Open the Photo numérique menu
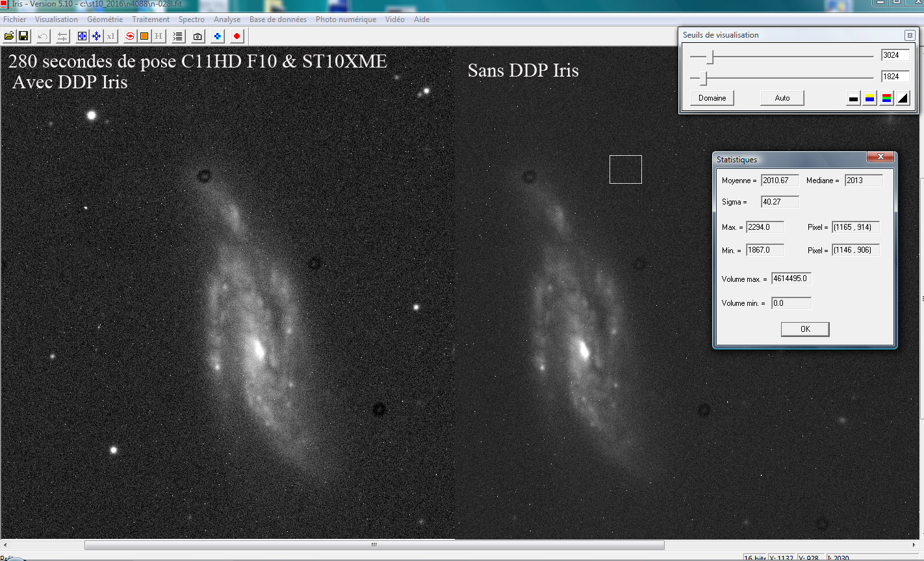Viewport: 924px width, 561px height. click(x=346, y=19)
